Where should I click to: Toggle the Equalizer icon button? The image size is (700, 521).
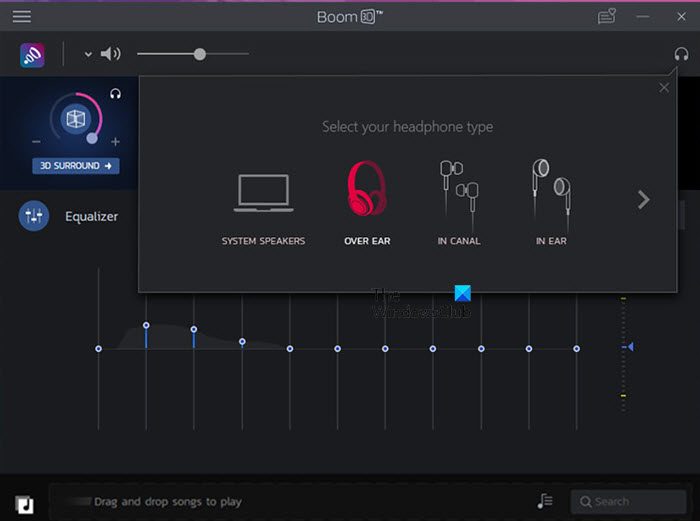33,216
